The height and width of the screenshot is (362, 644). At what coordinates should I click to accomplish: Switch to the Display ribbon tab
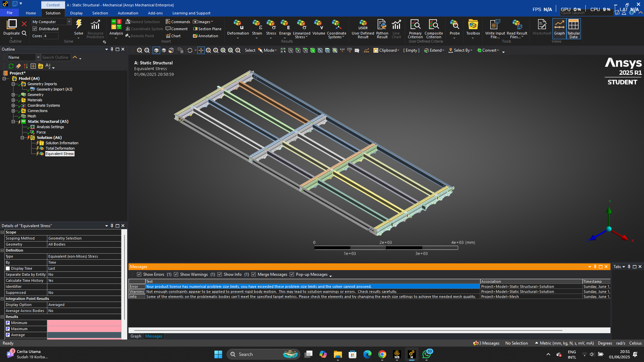click(x=76, y=13)
